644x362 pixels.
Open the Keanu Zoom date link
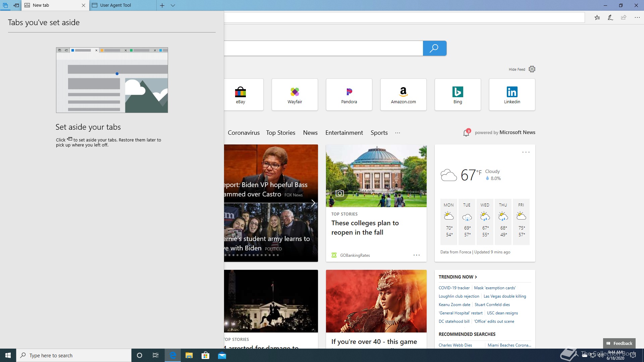[454, 305]
